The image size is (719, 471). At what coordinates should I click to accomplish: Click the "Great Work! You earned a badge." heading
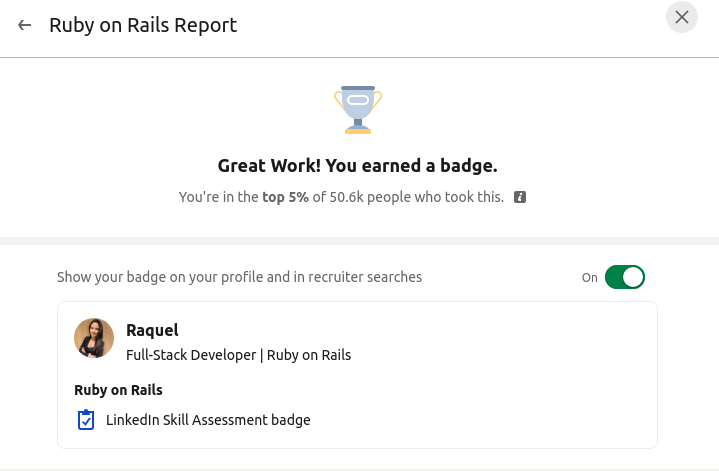click(357, 165)
